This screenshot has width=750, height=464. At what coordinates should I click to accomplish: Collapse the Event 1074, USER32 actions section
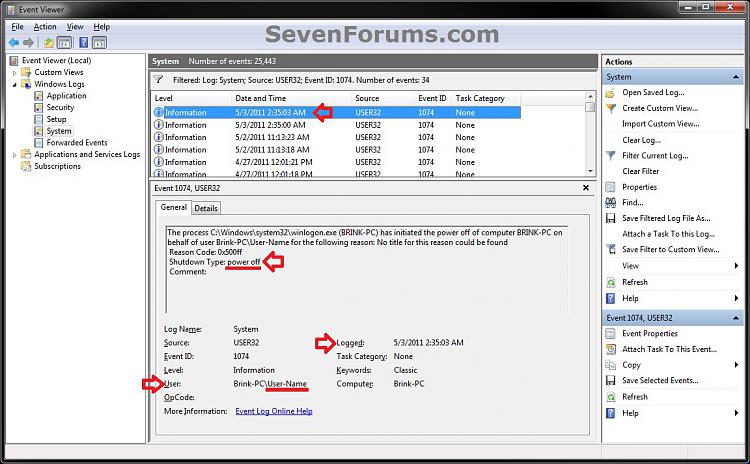(736, 318)
